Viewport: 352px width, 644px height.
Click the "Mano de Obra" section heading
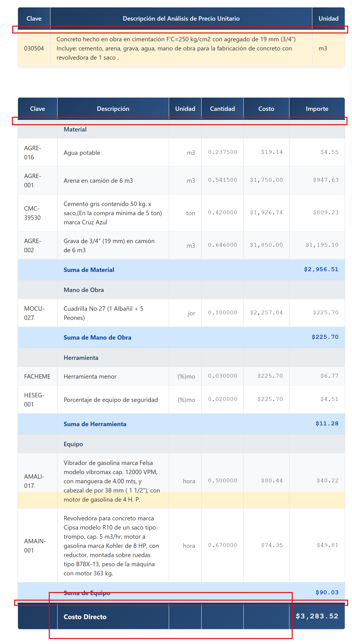[84, 290]
